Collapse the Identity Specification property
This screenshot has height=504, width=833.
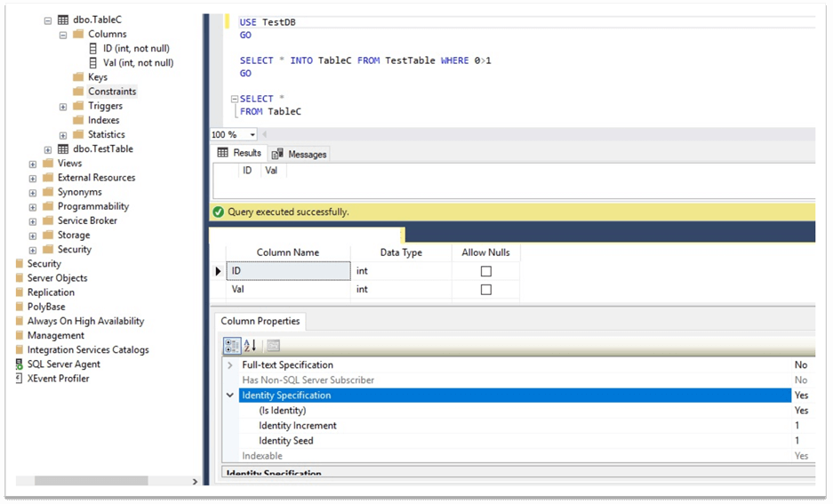pos(230,396)
